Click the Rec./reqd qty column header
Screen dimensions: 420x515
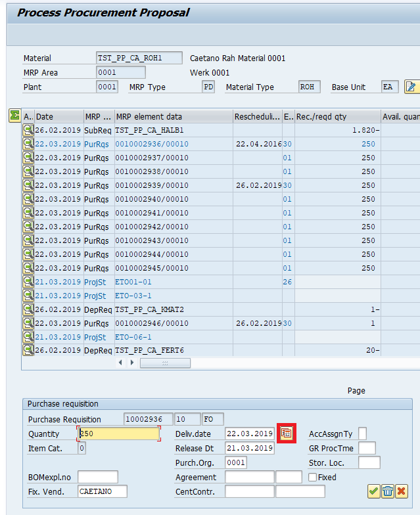(x=337, y=116)
